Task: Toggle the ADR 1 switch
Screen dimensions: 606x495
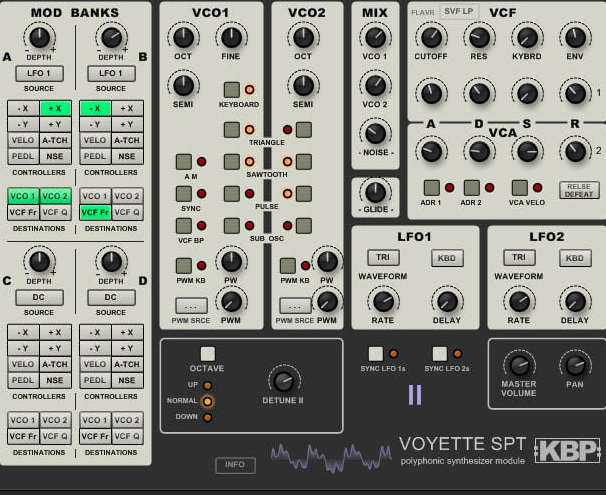Action: click(x=432, y=188)
